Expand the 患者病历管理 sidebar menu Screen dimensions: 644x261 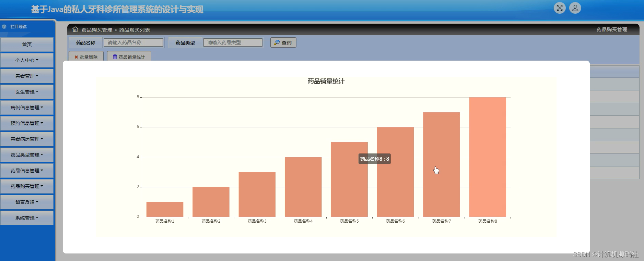click(27, 139)
